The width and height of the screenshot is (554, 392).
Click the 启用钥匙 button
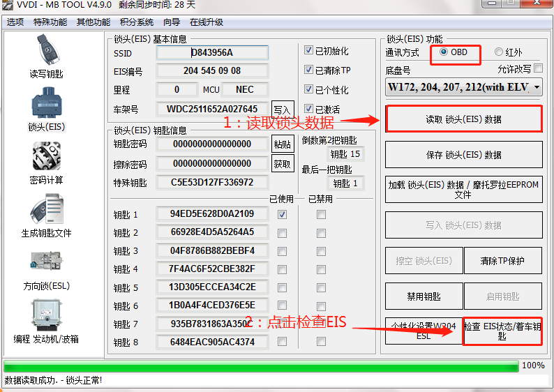click(503, 296)
